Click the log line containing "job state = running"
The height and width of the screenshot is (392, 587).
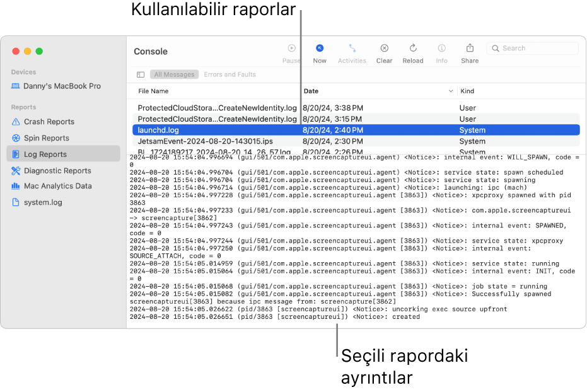(339, 287)
